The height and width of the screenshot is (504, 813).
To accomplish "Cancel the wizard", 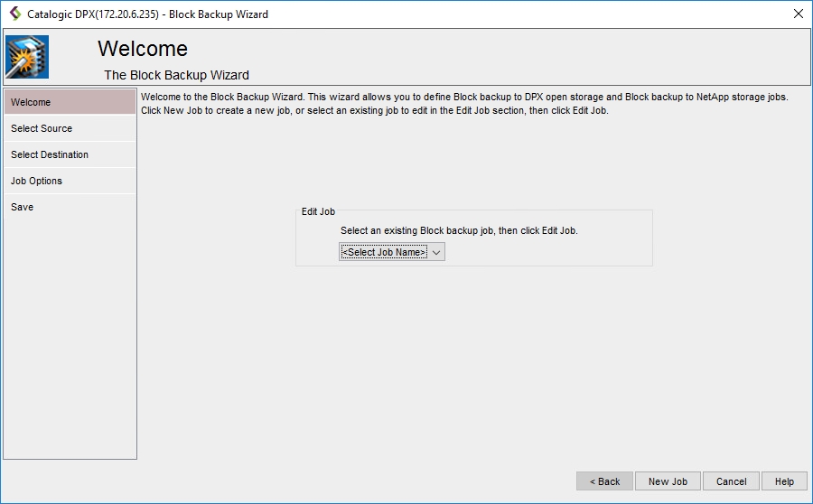I will [731, 481].
